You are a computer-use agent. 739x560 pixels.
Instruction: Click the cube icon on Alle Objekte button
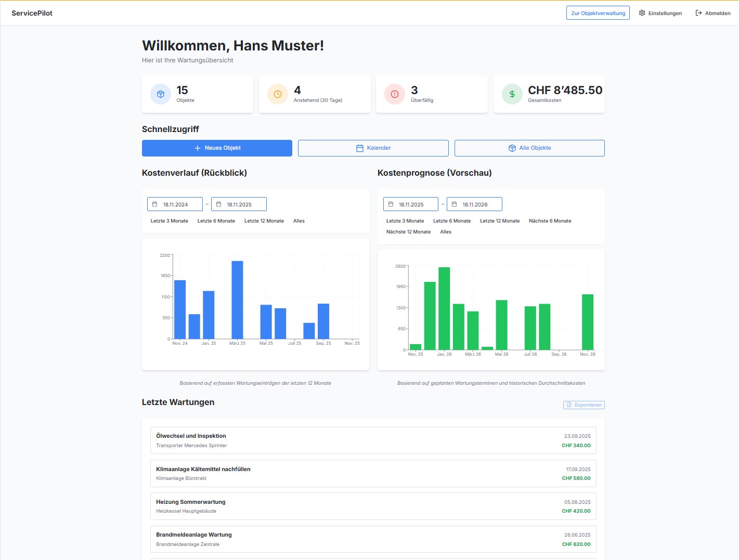(x=512, y=148)
